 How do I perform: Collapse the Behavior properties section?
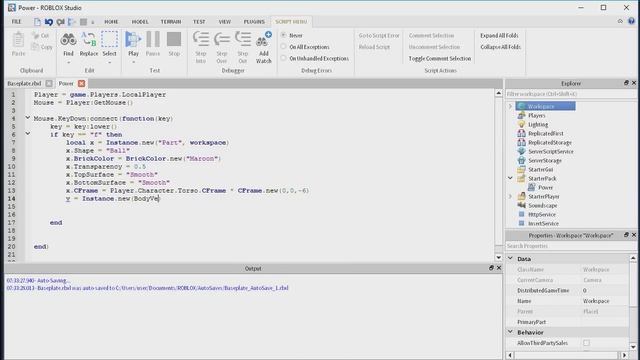[510, 332]
